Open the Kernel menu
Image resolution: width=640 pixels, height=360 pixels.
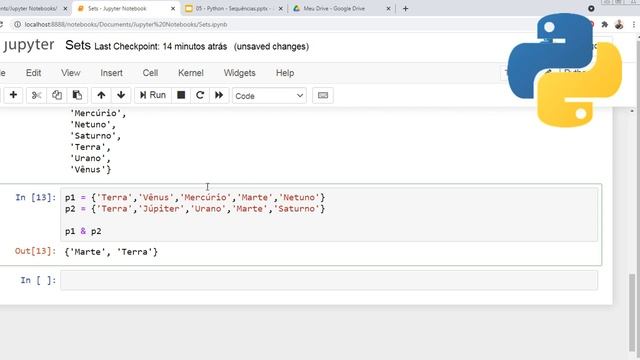191,73
